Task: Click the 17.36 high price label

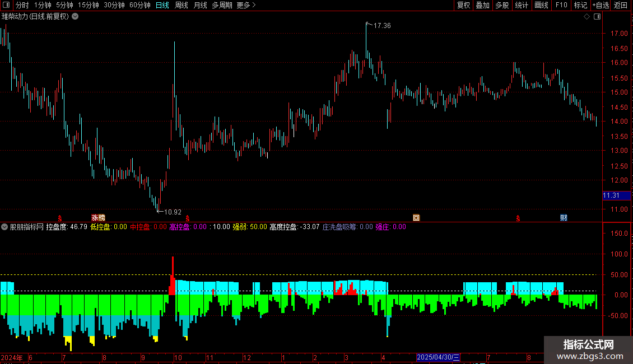Action: click(x=382, y=25)
